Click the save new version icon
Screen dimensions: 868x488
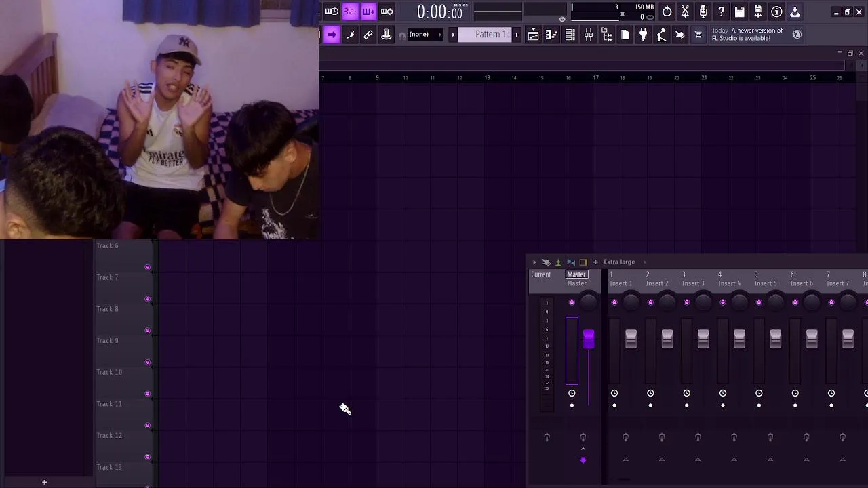[758, 12]
